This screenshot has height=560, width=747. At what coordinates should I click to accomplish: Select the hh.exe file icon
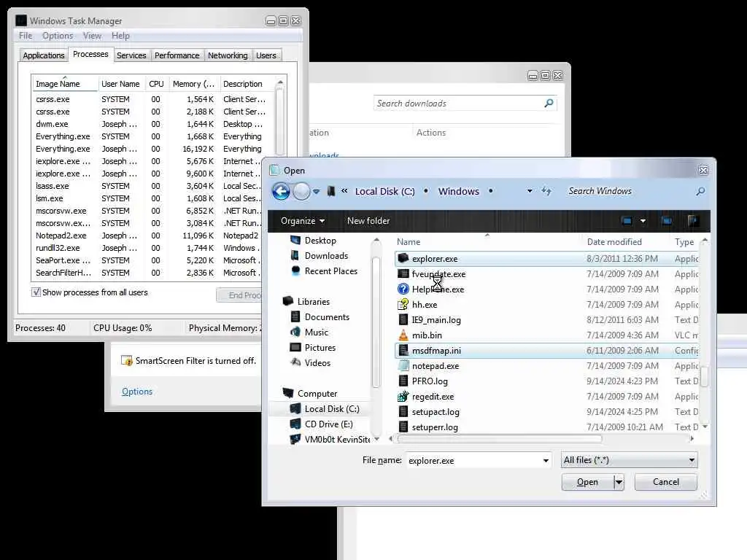403,304
